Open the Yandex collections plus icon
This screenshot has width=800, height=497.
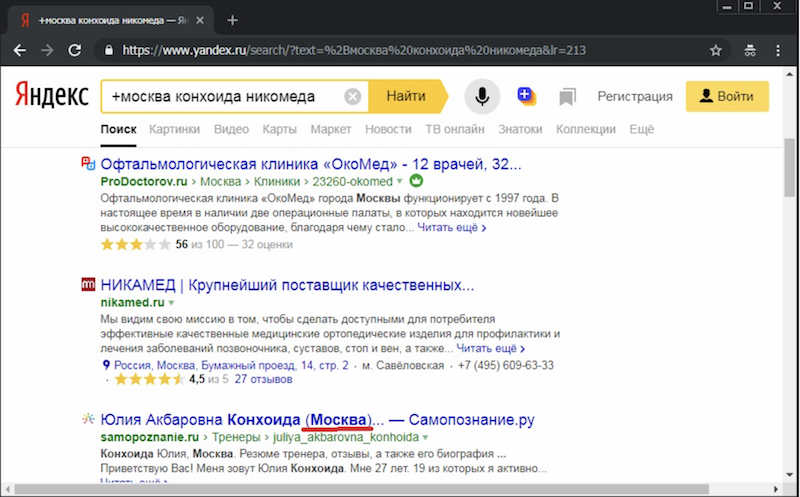click(526, 95)
